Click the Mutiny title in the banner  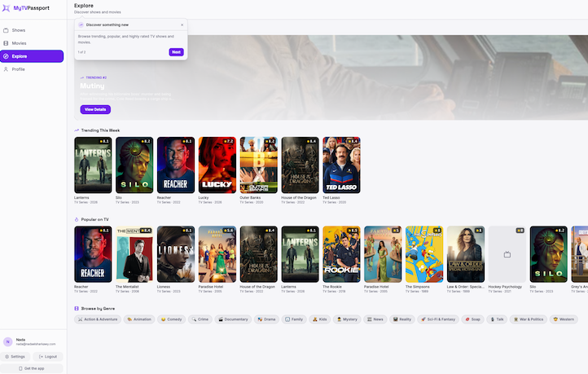[x=92, y=86]
